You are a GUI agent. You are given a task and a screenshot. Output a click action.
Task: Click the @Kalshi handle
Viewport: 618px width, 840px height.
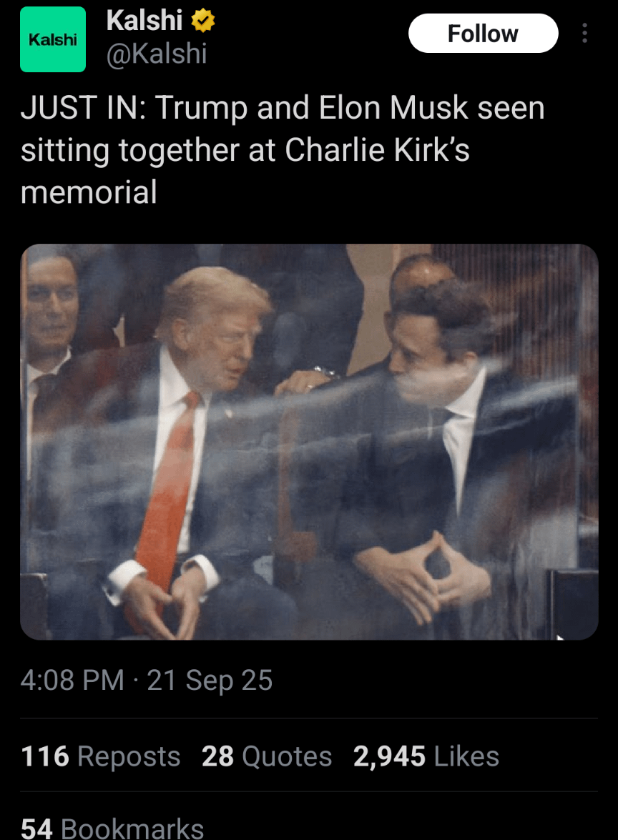(157, 54)
